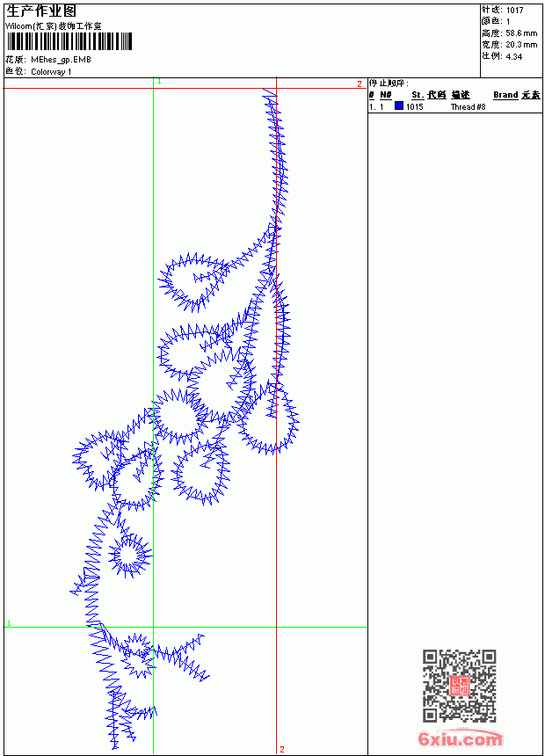Click the 6xiu.com watermark logo

click(460, 738)
